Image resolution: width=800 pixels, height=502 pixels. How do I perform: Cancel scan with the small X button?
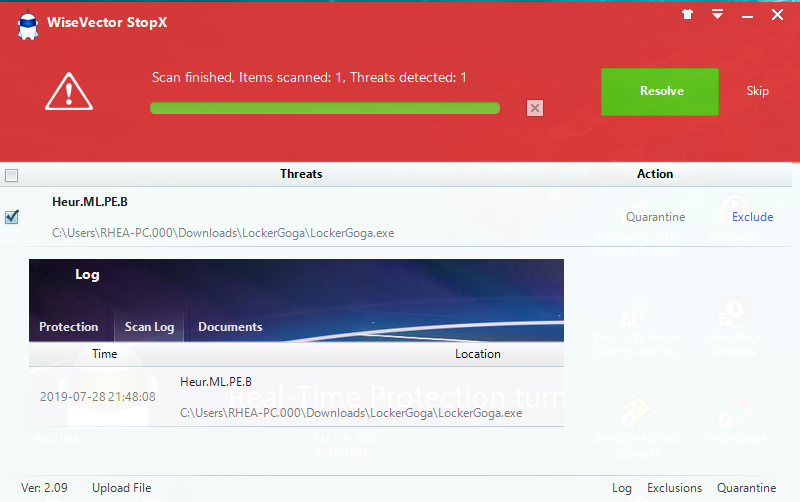[535, 108]
